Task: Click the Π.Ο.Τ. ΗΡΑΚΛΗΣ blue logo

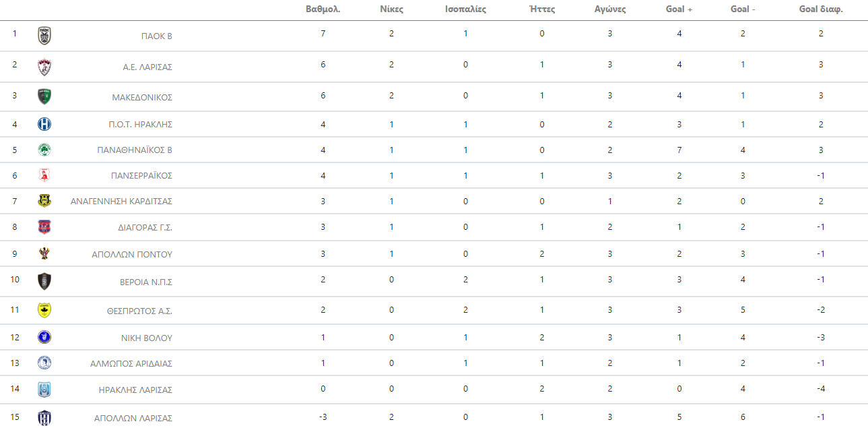Action: coord(44,124)
